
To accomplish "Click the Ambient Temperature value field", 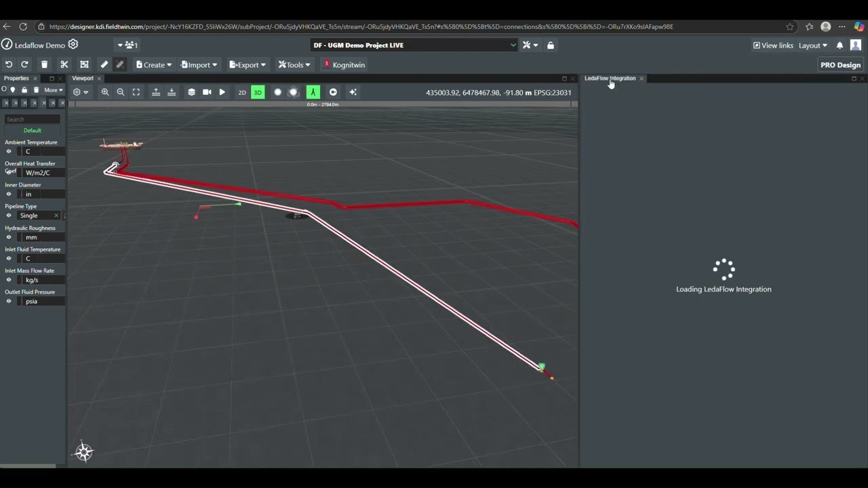I will point(41,152).
